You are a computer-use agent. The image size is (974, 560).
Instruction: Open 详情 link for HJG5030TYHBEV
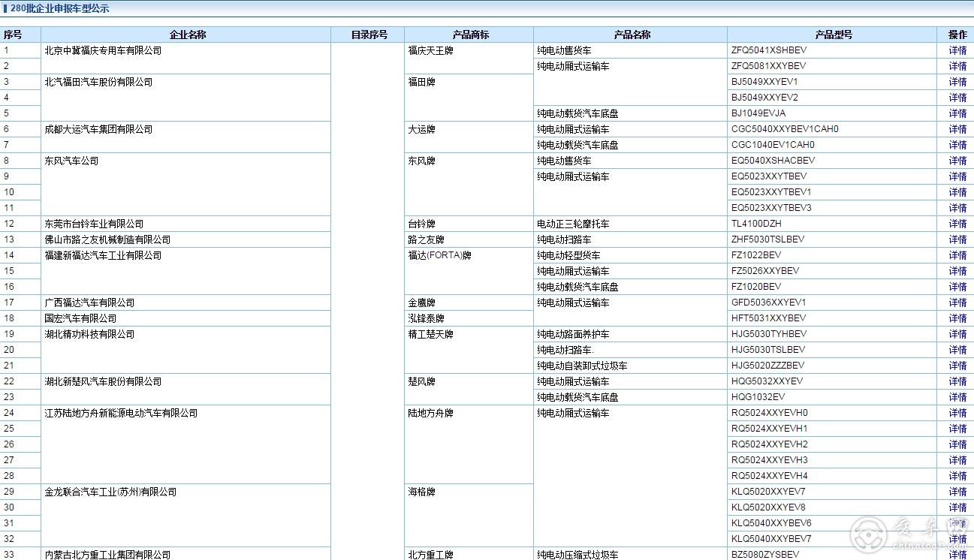957,335
